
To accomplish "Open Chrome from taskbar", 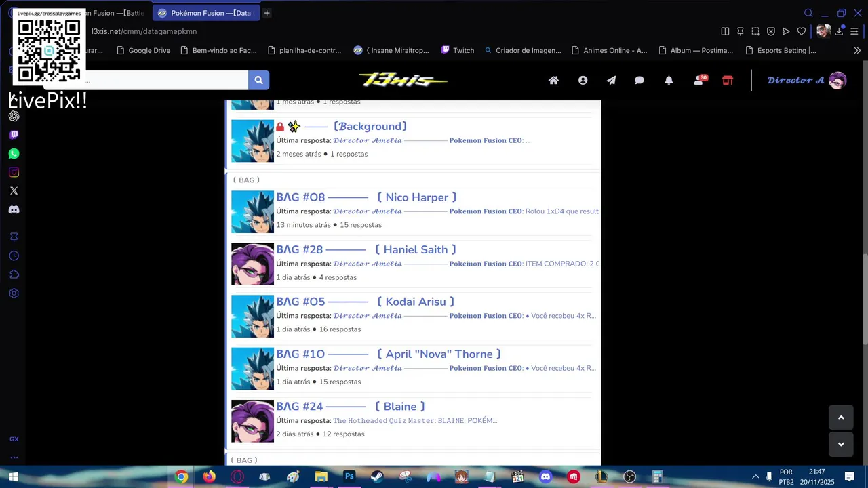I will 181,477.
